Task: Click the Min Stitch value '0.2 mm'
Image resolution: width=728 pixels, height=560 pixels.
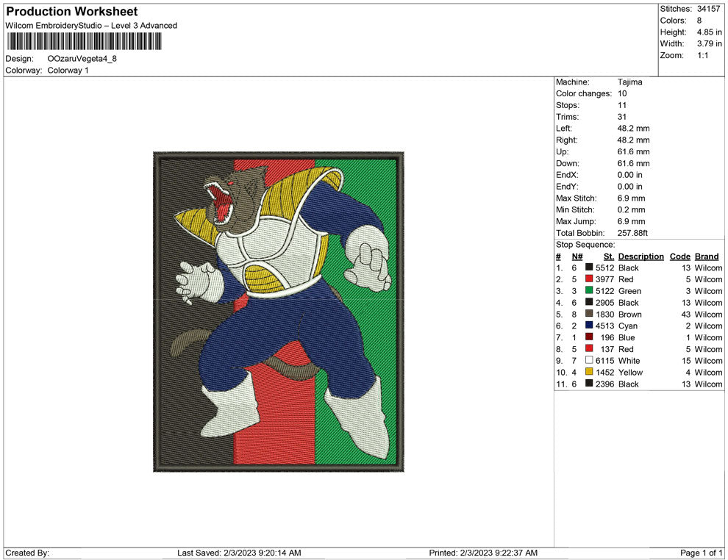Action: (x=632, y=209)
